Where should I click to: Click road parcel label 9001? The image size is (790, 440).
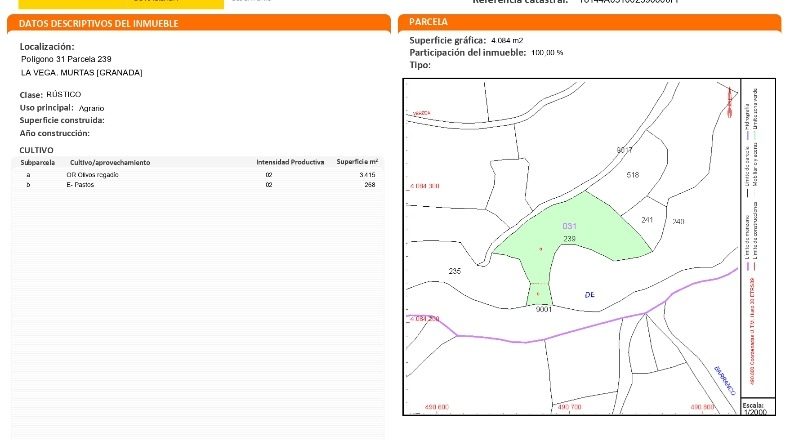click(544, 309)
